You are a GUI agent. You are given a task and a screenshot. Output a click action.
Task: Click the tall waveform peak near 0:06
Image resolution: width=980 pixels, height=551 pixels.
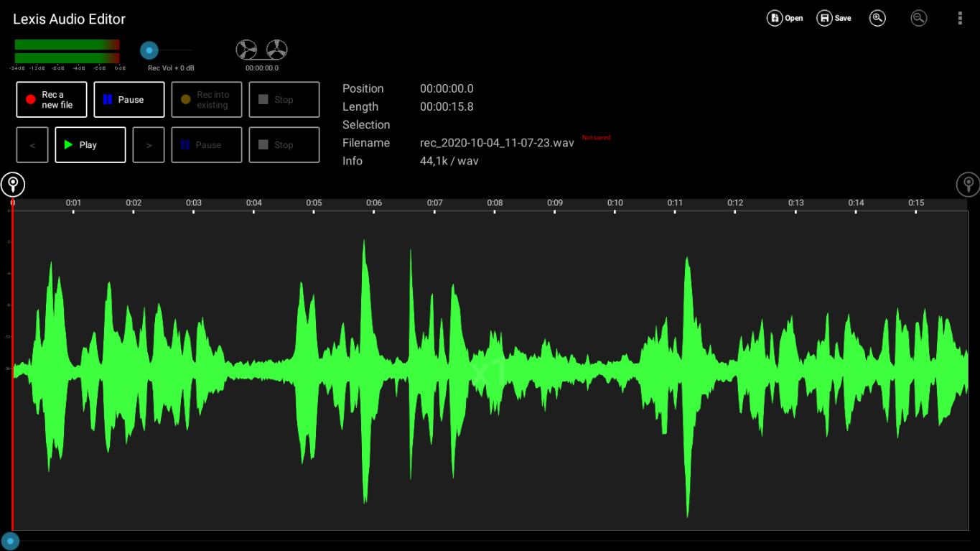(x=365, y=371)
